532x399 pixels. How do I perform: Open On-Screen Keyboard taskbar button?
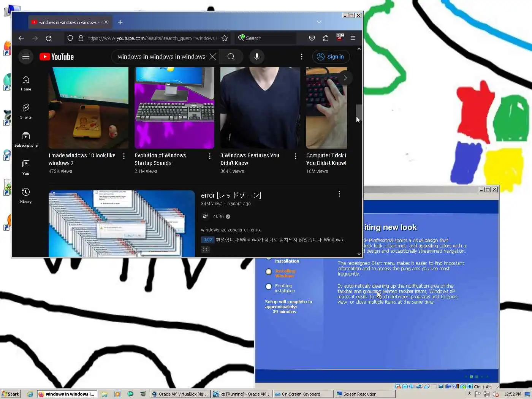(x=303, y=394)
